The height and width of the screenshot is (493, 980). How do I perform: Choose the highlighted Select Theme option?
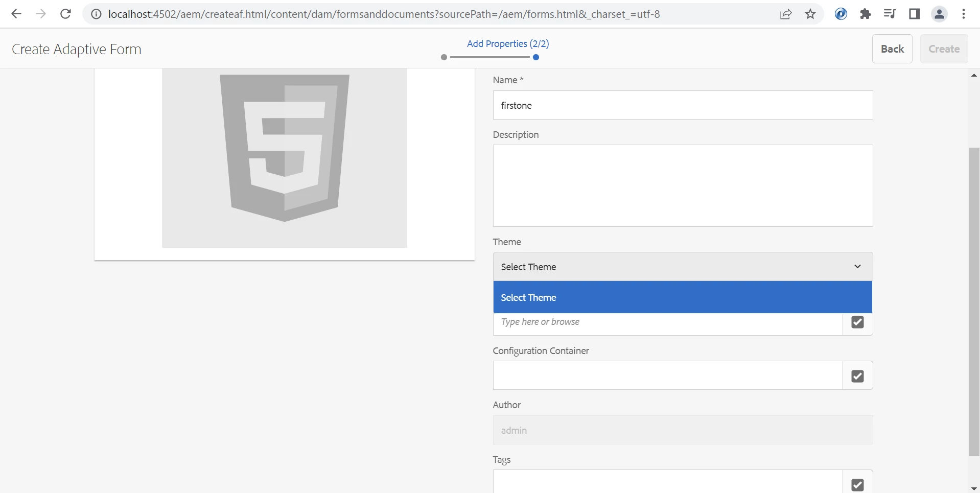point(683,297)
